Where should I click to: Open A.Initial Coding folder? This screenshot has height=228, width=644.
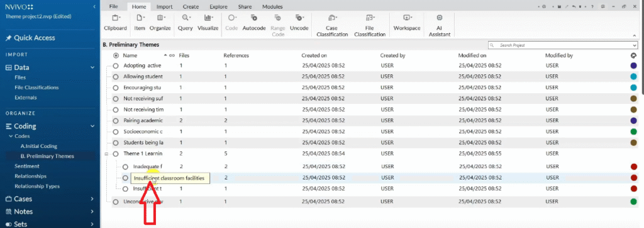38,146
